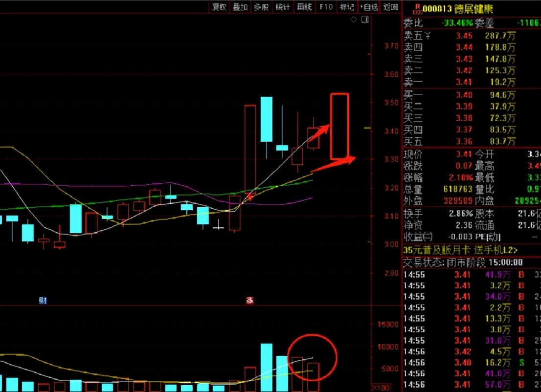
Task: Click the 涨 marker under the chart
Action: 250,301
